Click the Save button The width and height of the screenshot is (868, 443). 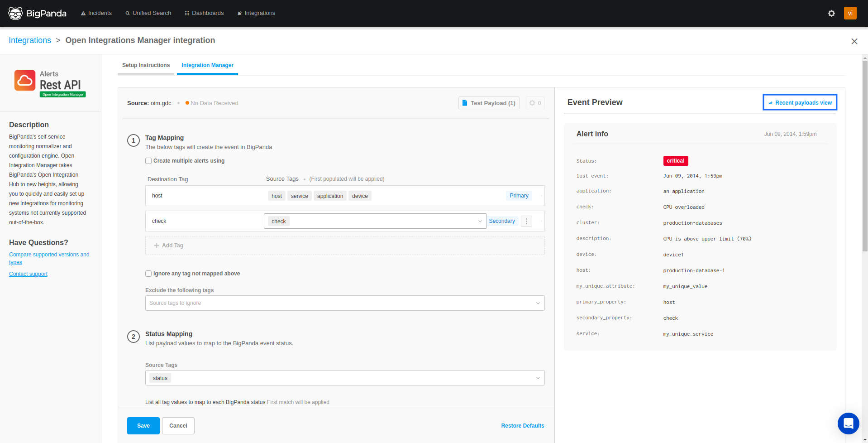tap(143, 425)
